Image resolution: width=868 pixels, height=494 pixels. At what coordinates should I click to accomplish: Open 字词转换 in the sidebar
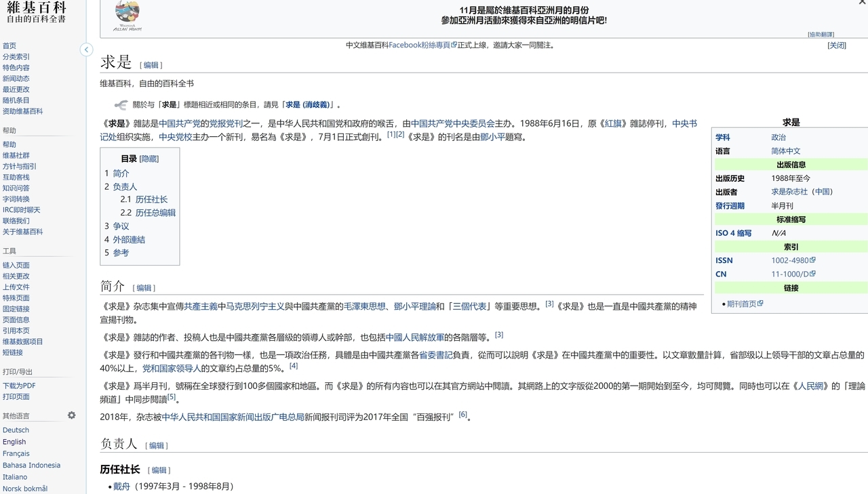pos(16,199)
